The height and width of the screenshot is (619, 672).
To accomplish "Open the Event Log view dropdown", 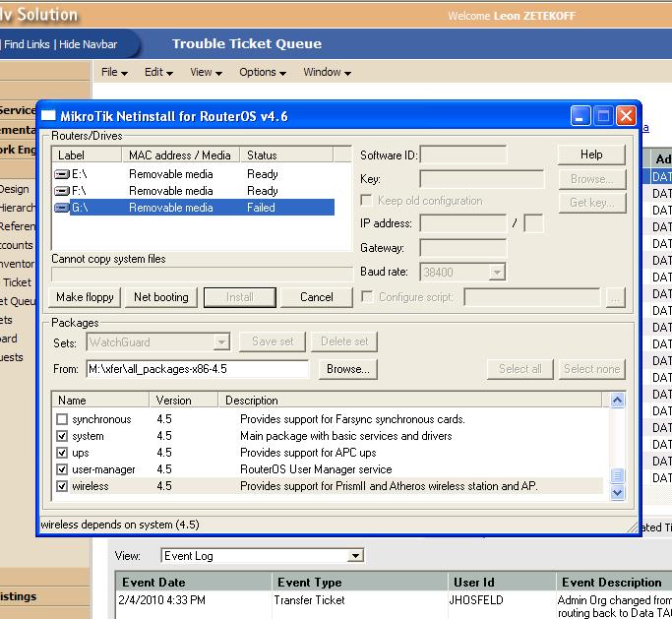I will (355, 556).
